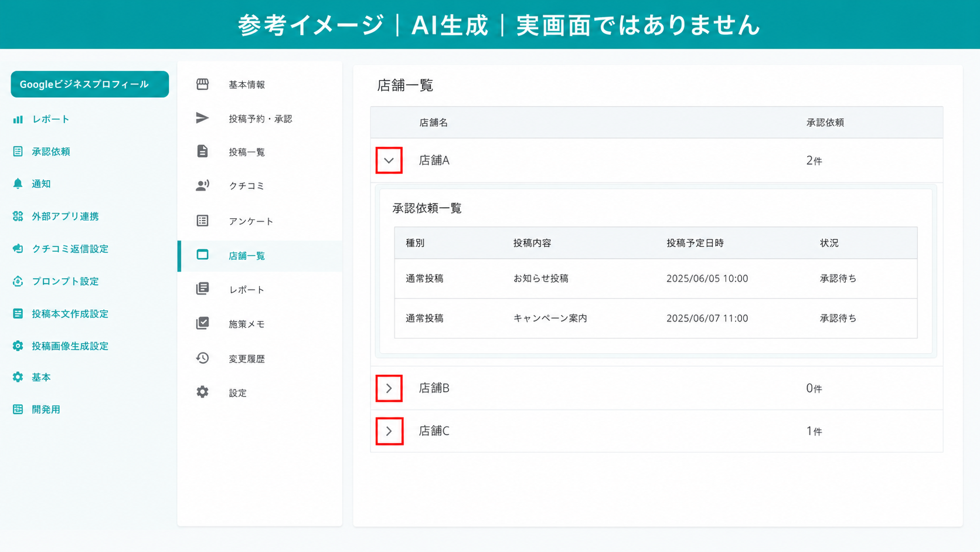This screenshot has width=980, height=552.
Task: Click the Googleビジネスプロフィール button
Action: [x=90, y=84]
